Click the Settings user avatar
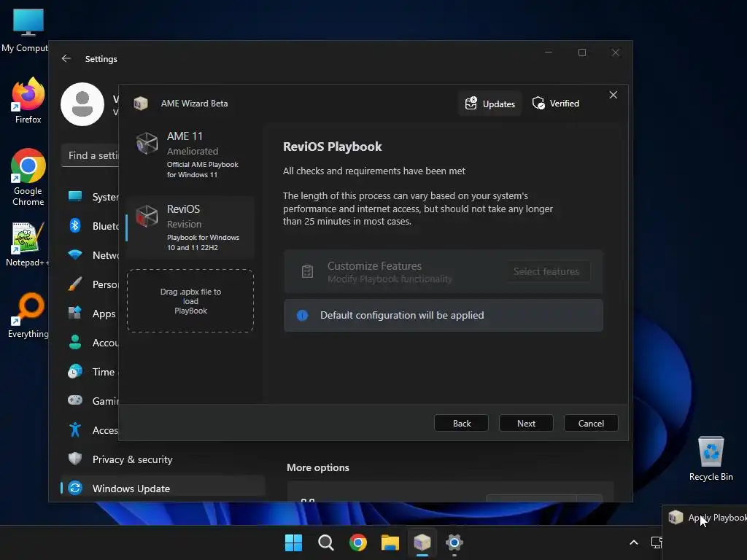The width and height of the screenshot is (747, 560). [82, 104]
